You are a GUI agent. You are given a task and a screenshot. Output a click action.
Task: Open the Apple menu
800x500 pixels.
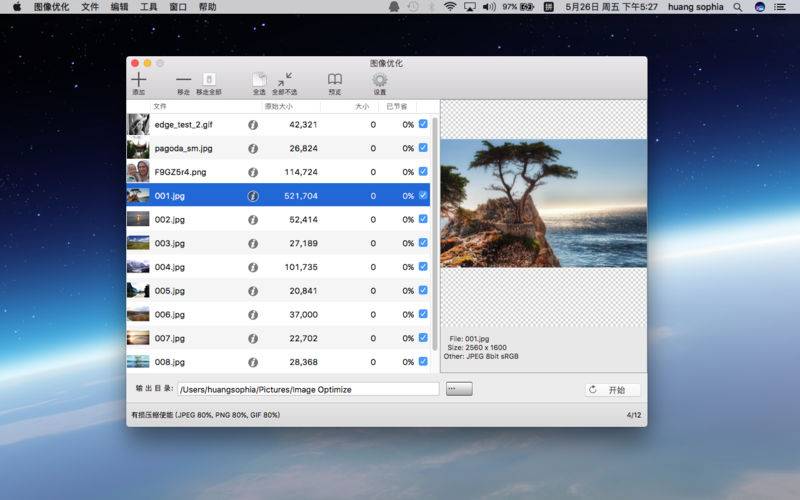tap(17, 7)
